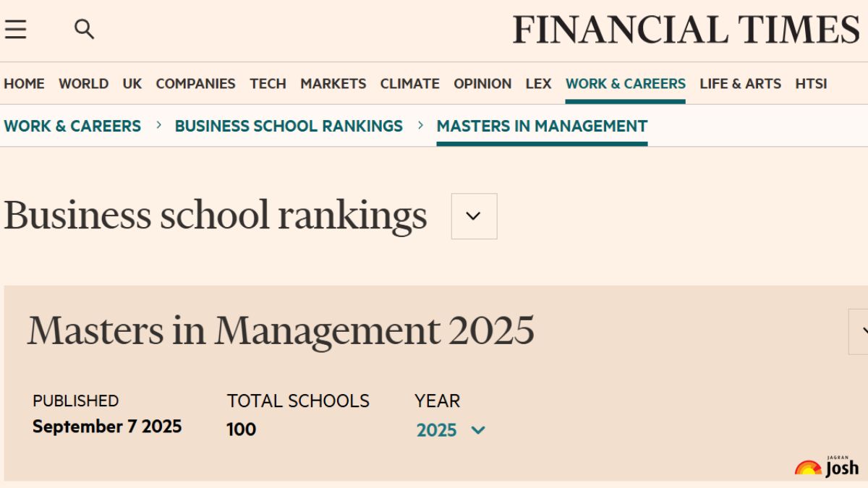Click the TOTAL SCHOOLS label

298,401
